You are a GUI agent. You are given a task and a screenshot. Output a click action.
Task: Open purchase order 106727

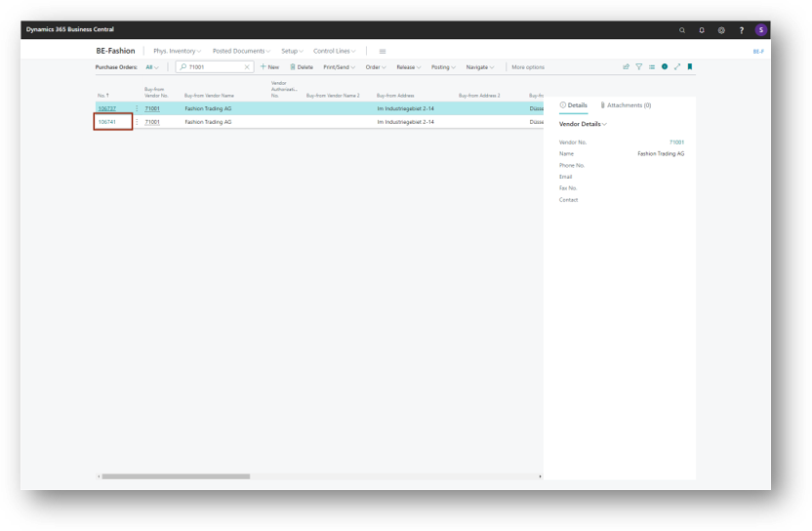coord(107,108)
